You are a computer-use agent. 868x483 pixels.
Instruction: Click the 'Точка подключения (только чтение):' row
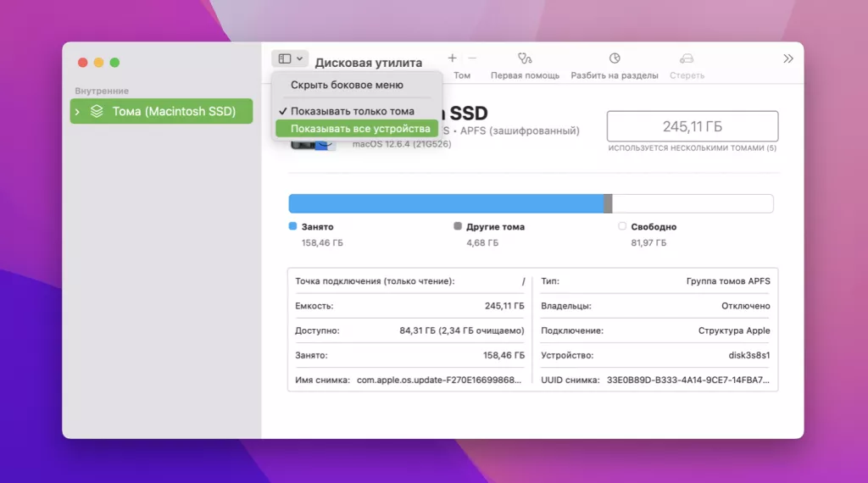[409, 281]
